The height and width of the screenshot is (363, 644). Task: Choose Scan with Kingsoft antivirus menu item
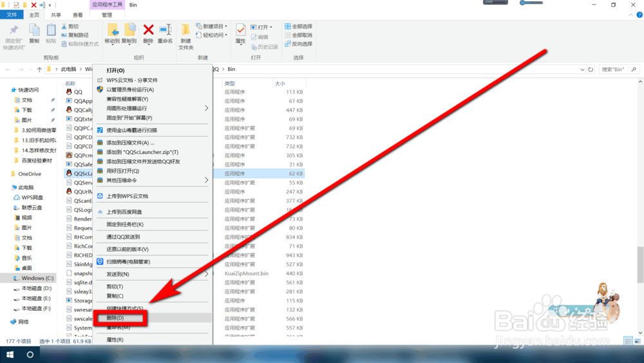tap(153, 130)
